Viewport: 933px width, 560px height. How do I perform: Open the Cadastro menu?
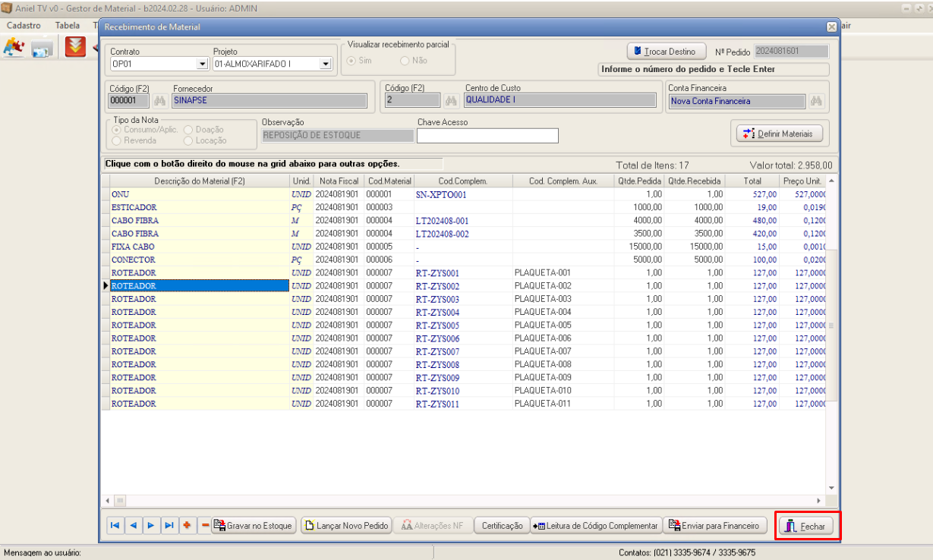pos(23,25)
